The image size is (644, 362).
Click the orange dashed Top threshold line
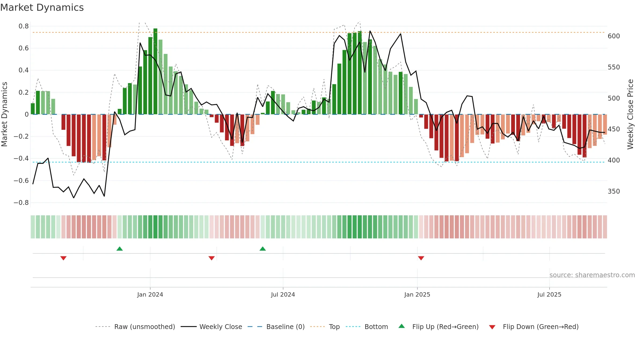(x=319, y=32)
